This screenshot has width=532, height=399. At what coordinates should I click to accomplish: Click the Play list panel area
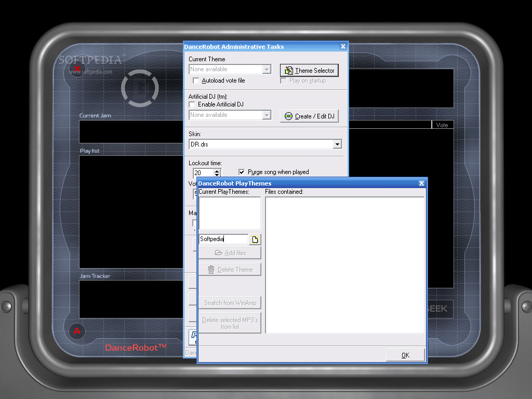131,212
